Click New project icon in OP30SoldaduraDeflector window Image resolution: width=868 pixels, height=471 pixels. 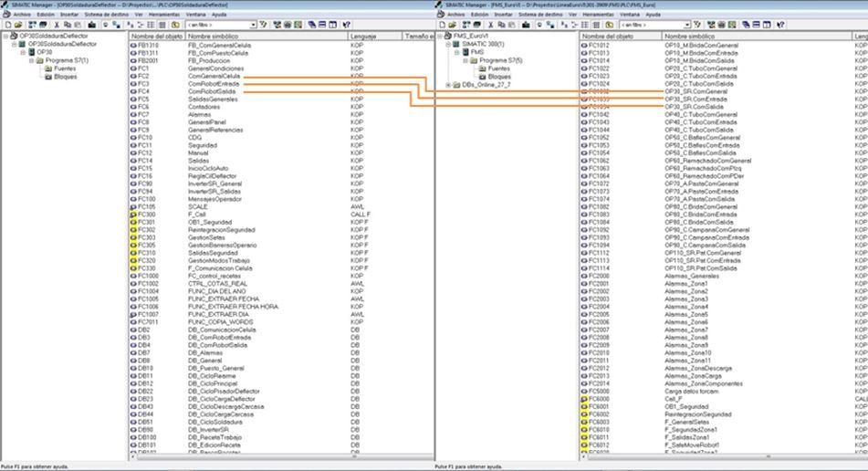(x=7, y=25)
